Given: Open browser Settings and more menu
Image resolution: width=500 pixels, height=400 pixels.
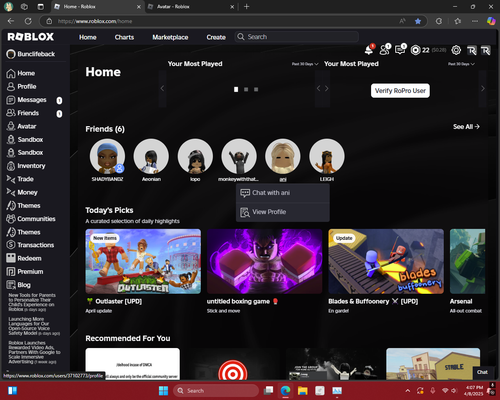Looking at the screenshot, I should [x=475, y=21].
